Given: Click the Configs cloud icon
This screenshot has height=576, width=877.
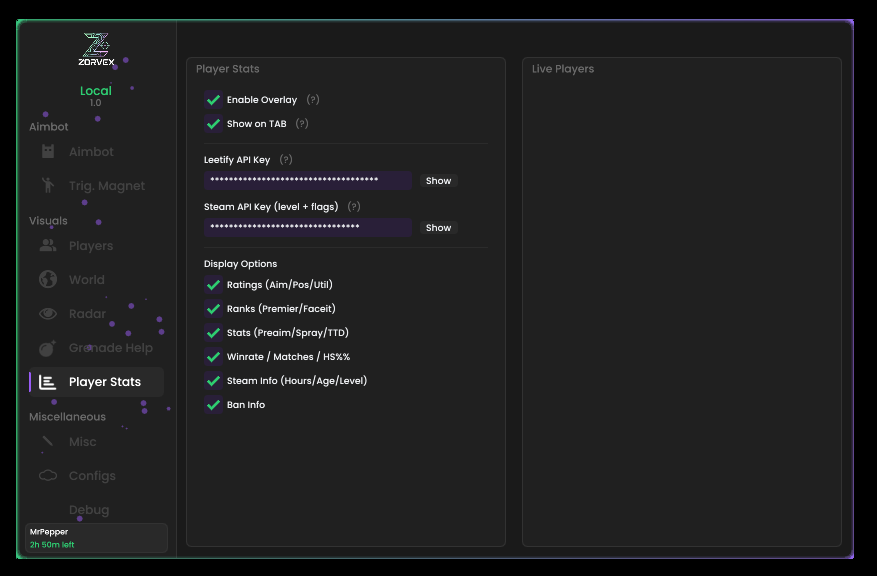Looking at the screenshot, I should [x=48, y=476].
